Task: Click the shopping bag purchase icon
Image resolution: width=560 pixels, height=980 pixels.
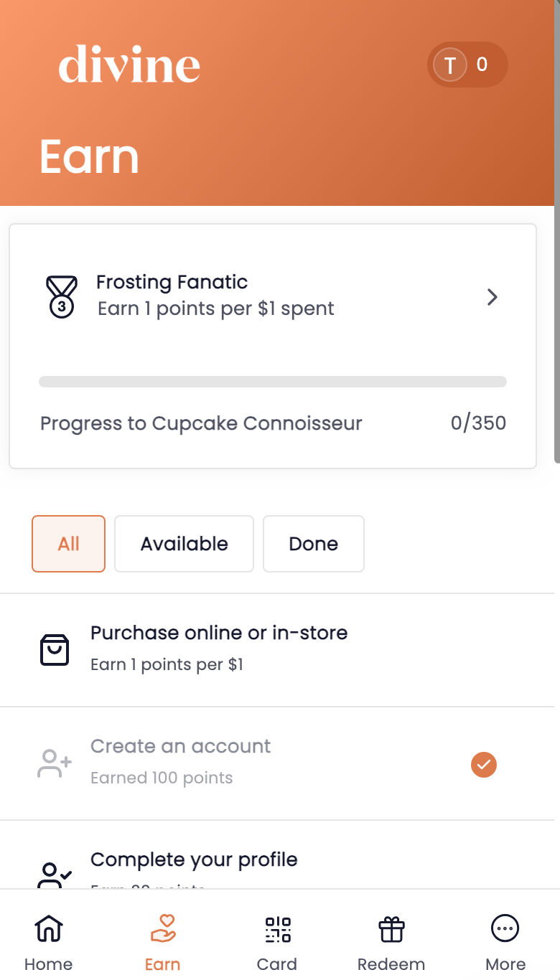Action: coord(55,650)
